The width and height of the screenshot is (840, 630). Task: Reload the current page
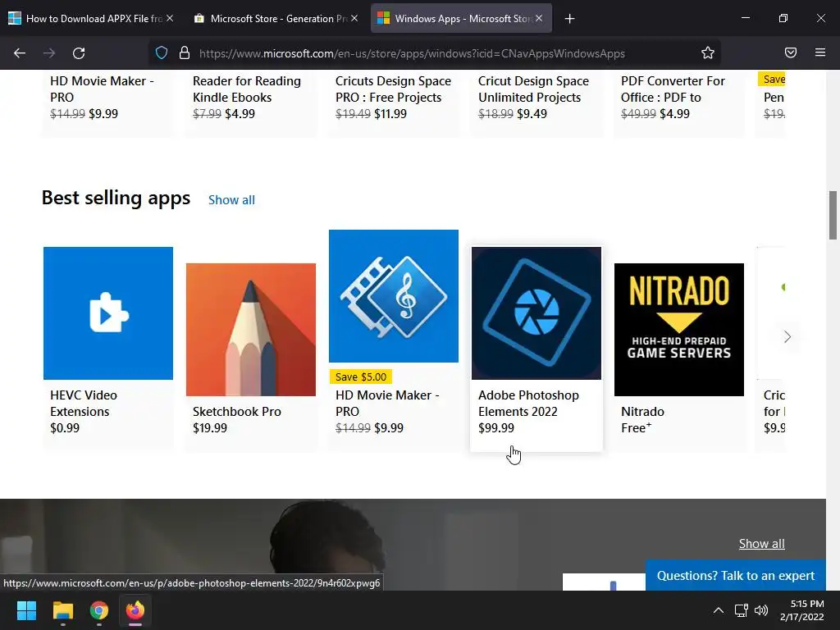point(79,53)
